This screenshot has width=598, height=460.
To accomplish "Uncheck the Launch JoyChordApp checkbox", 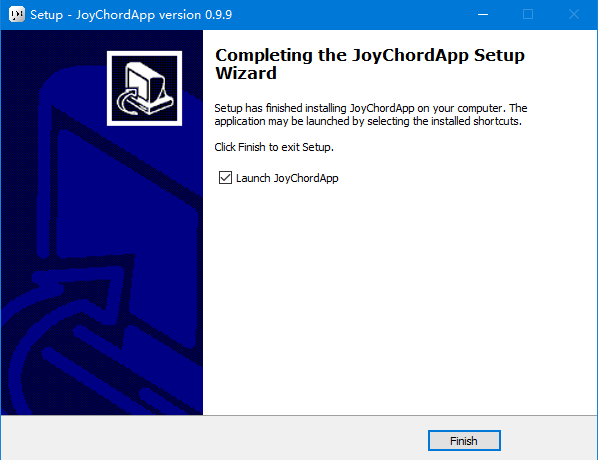I will click(x=225, y=178).
